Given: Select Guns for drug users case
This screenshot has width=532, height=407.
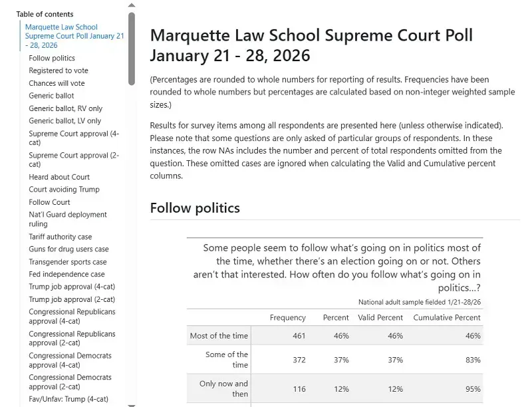Looking at the screenshot, I should coord(68,249).
